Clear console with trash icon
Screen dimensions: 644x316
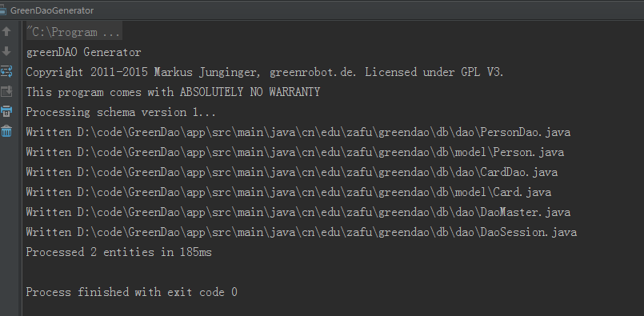[x=6, y=131]
